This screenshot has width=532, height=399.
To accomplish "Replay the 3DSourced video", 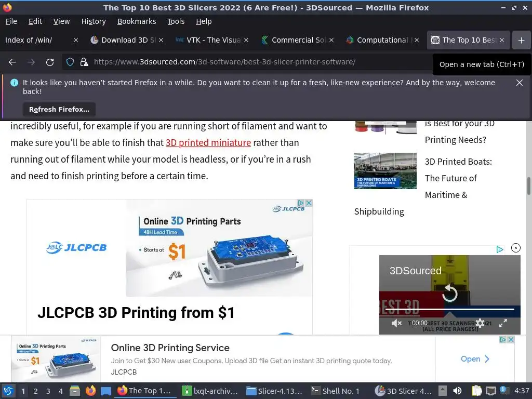I will (450, 293).
